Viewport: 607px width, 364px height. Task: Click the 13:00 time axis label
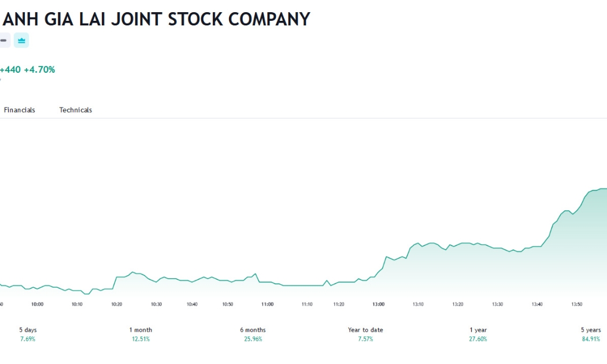(x=379, y=304)
